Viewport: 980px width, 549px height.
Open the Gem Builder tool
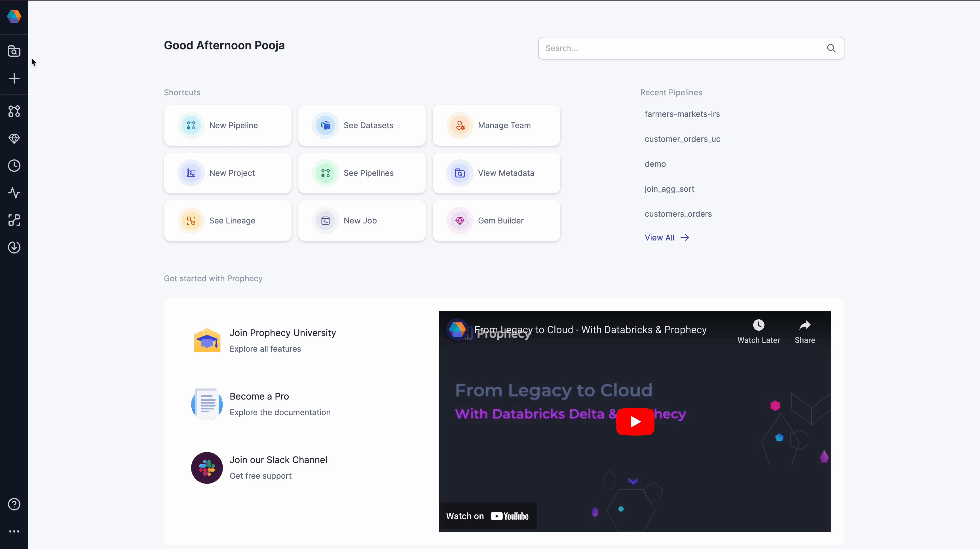tap(497, 221)
